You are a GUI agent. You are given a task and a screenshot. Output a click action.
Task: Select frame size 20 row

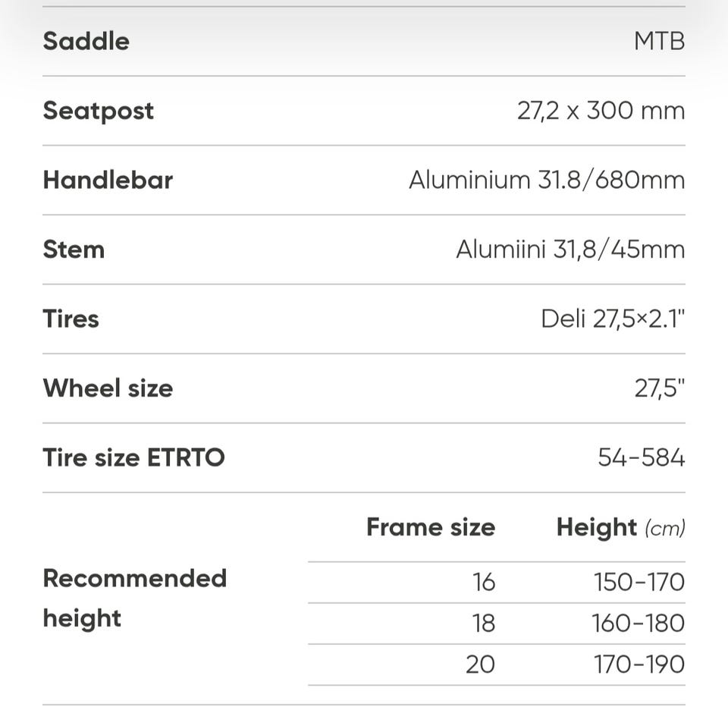[x=480, y=664]
